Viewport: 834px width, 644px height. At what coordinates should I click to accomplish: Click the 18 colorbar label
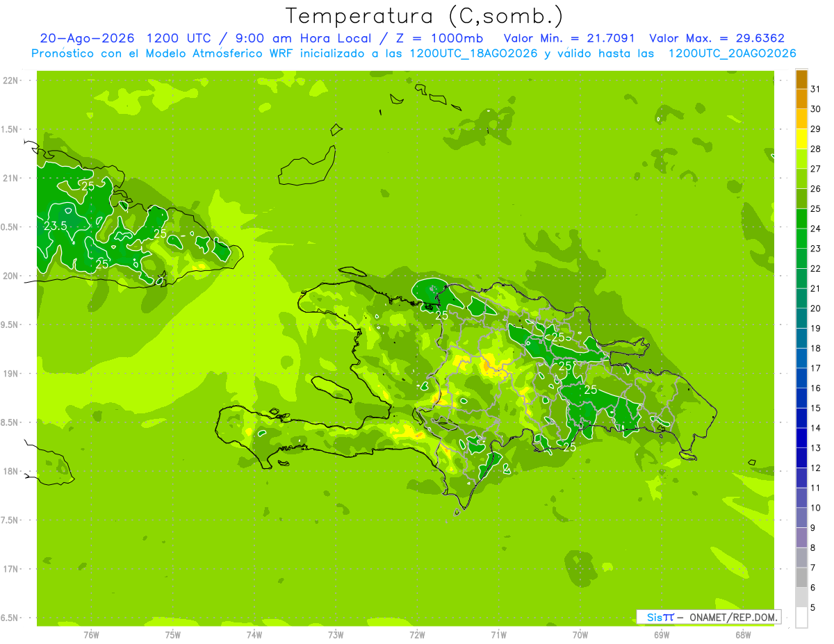(x=815, y=348)
